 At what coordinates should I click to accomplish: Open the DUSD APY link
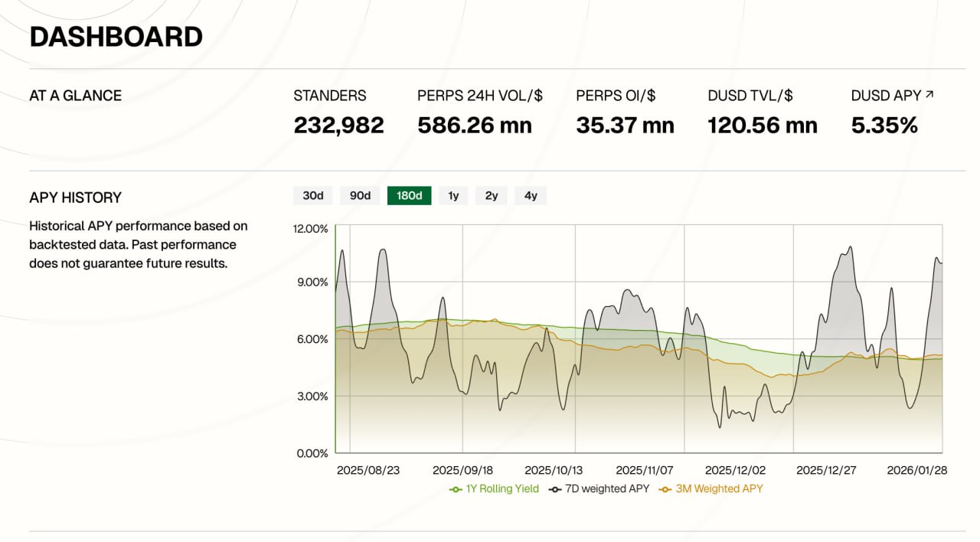click(x=886, y=96)
